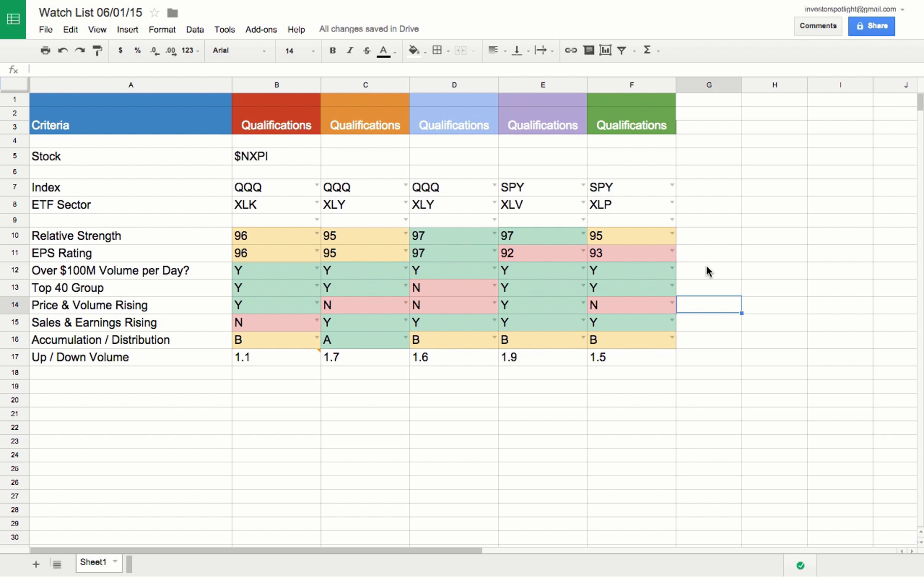The height and width of the screenshot is (578, 924).
Task: Open the all sheets list
Action: (57, 565)
